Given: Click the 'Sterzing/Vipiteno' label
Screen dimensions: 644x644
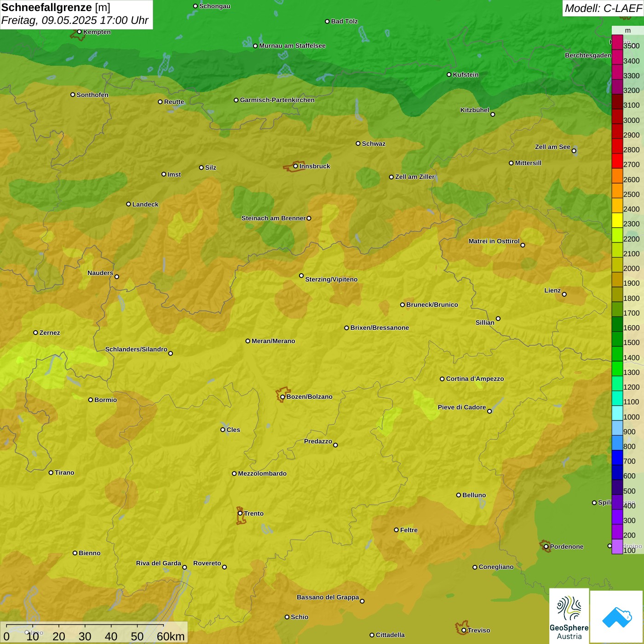Looking at the screenshot, I should click(x=331, y=279).
